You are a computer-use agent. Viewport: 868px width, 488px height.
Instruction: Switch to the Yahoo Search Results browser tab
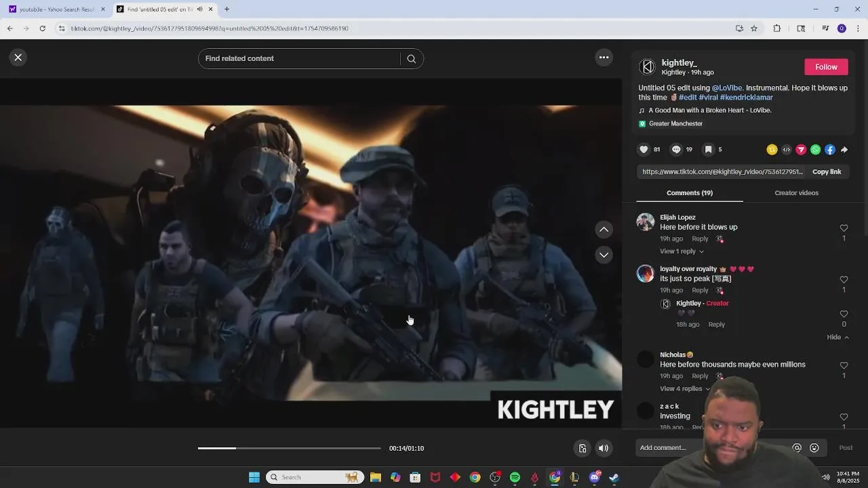[57, 9]
